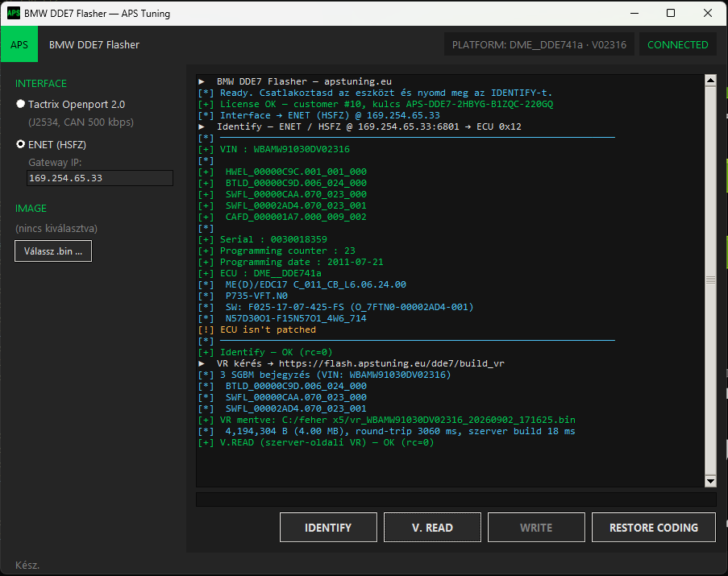Click the 4,194,304 B round-trip line
The image size is (728, 576).
[x=387, y=431]
